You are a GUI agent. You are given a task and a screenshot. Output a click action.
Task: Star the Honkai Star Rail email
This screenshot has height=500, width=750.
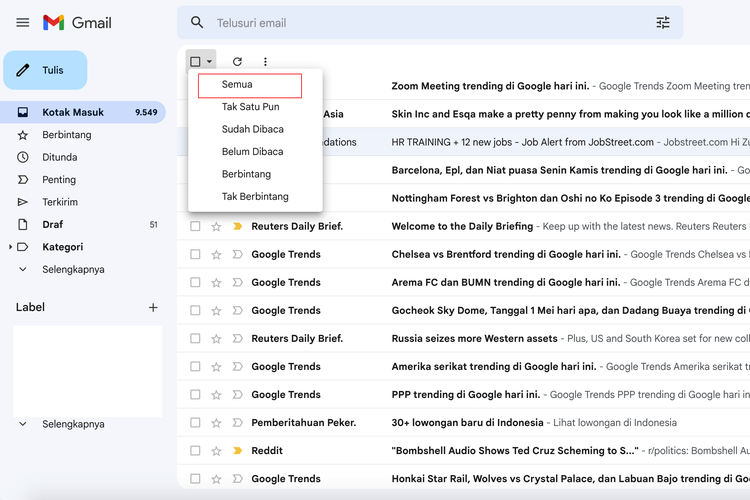(216, 479)
